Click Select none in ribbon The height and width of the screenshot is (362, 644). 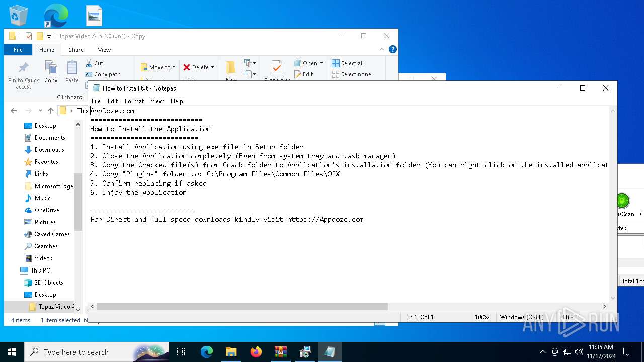click(x=351, y=74)
